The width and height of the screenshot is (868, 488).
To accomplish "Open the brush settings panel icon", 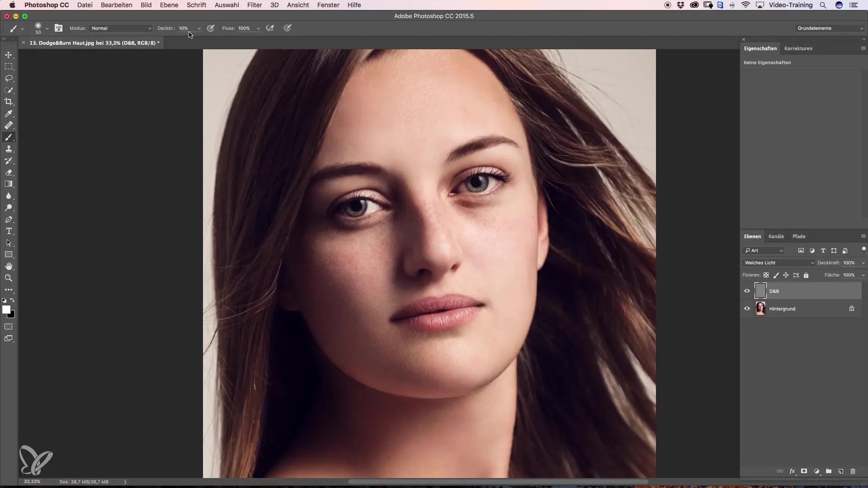I will pyautogui.click(x=59, y=28).
